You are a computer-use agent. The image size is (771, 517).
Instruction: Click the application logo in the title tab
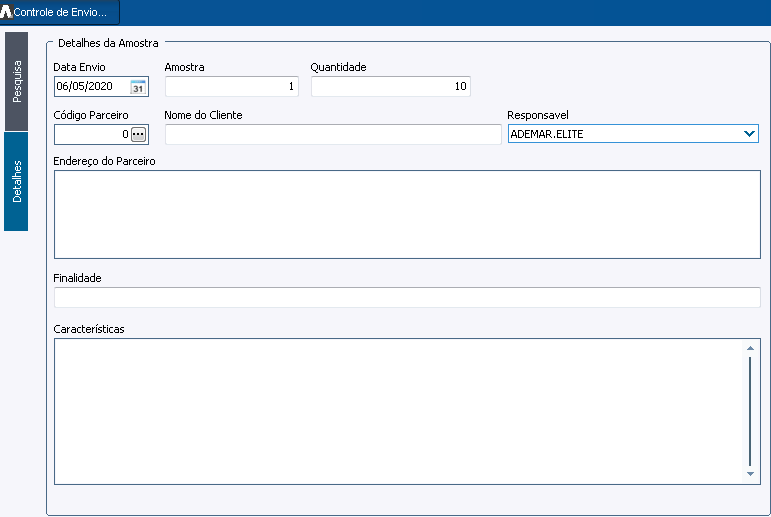tap(6, 12)
